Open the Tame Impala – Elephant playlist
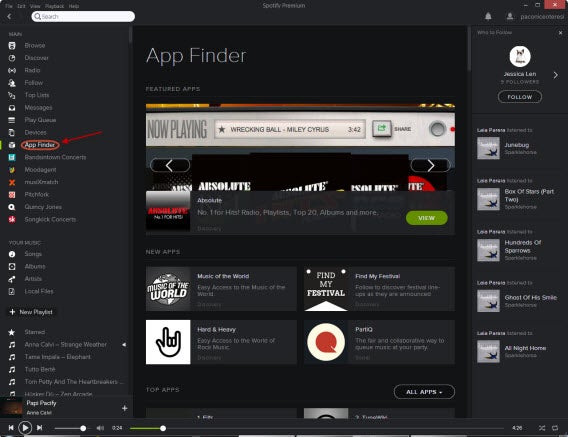The height and width of the screenshot is (437, 568). 58,357
